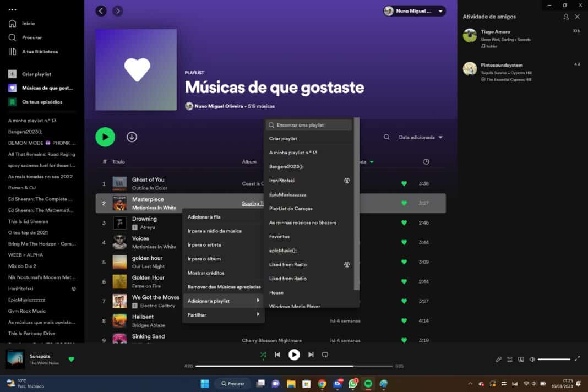The image size is (588, 392).
Task: Close the Atividade de amigos panel
Action: click(578, 17)
